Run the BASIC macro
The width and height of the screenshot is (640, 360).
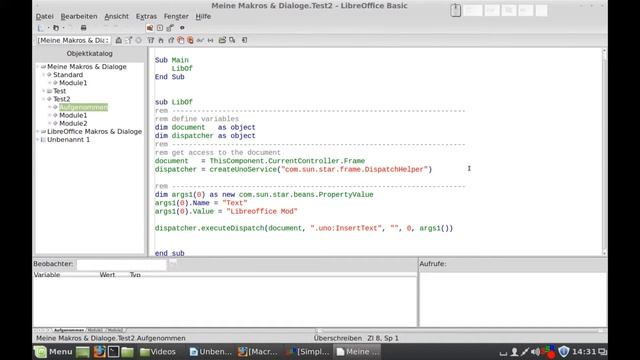pos(129,40)
